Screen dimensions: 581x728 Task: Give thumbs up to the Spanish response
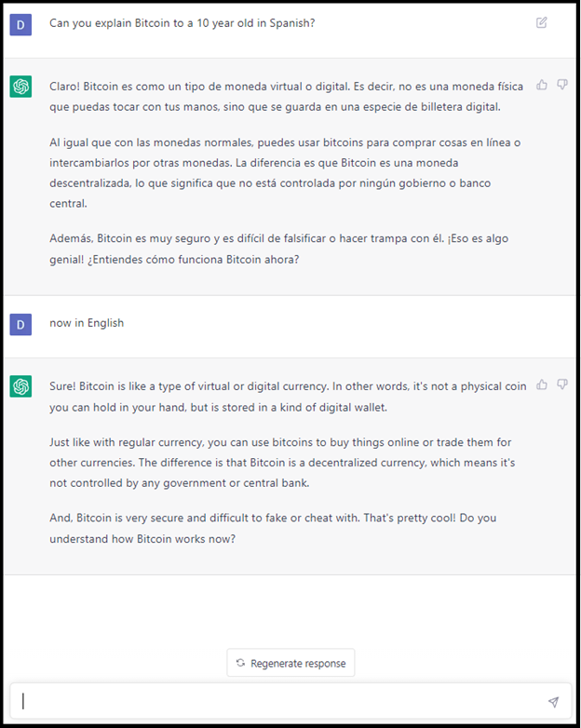(542, 85)
